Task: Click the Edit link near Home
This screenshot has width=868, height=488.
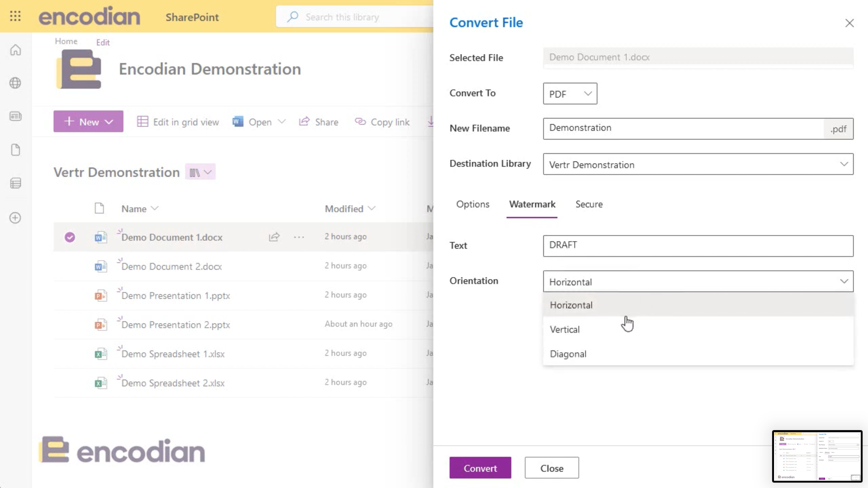Action: 103,42
